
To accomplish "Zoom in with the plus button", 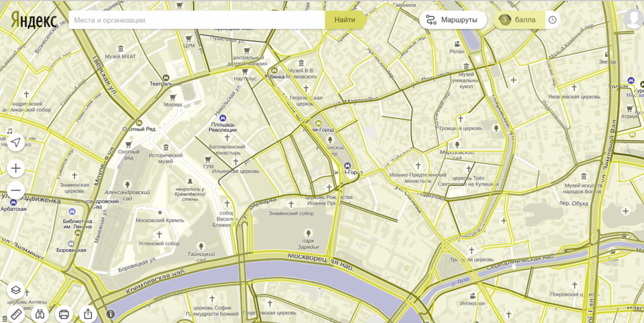I will (x=16, y=168).
